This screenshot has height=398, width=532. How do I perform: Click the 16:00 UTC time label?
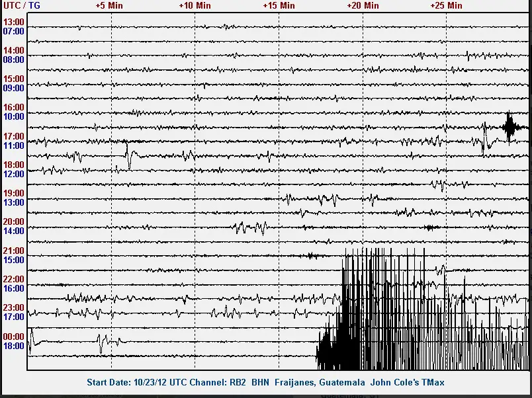click(x=14, y=108)
